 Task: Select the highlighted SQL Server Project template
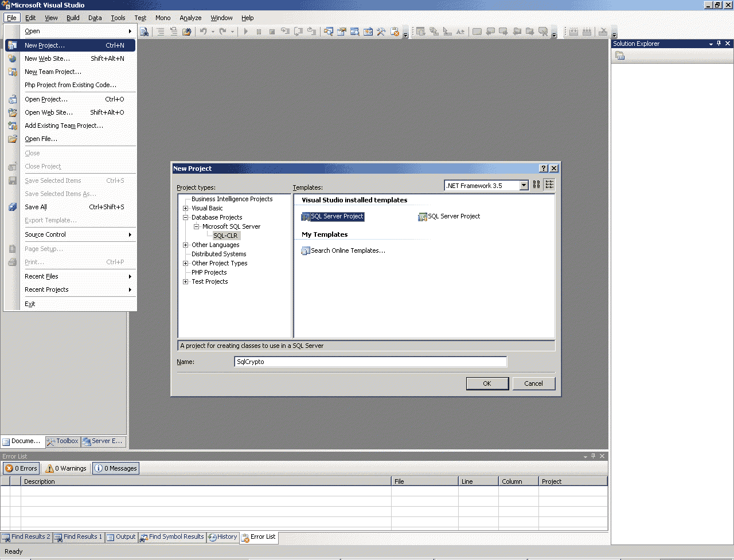coord(333,216)
